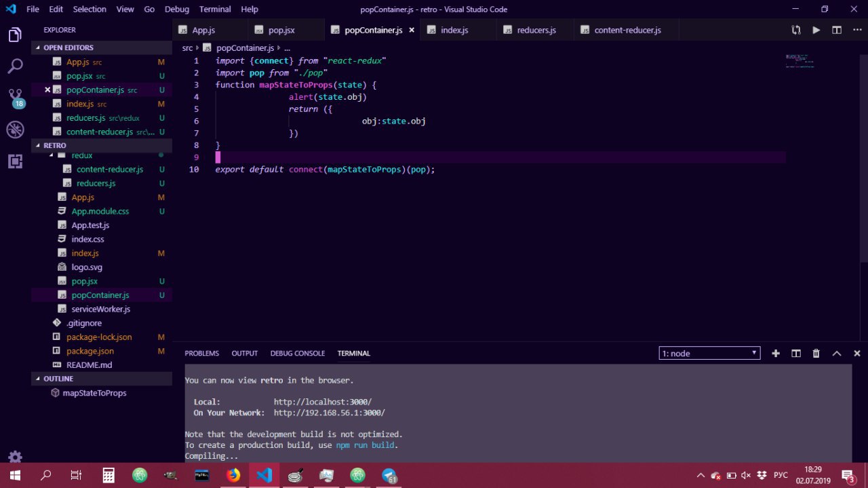Collapse the redux folder in explorer

pyautogui.click(x=81, y=155)
